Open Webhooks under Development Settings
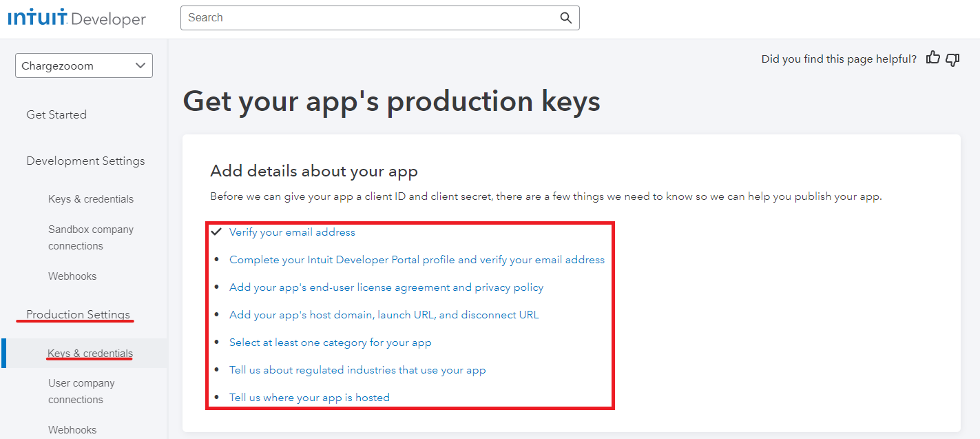The height and width of the screenshot is (439, 980). [x=72, y=276]
